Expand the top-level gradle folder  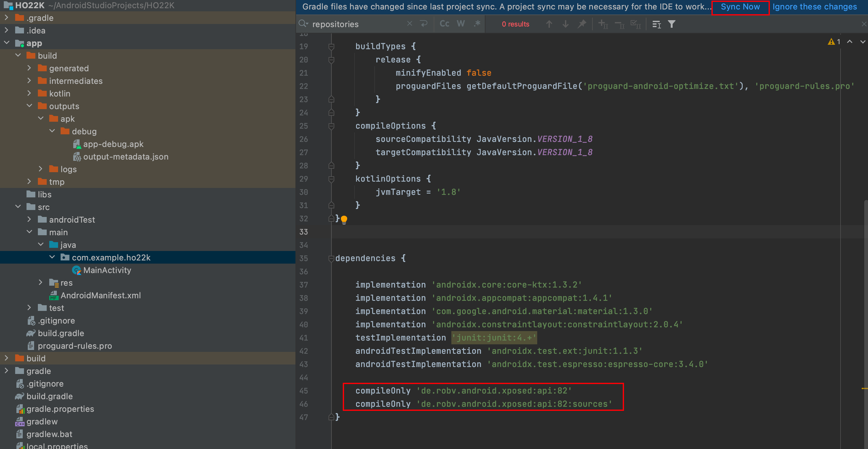6,371
